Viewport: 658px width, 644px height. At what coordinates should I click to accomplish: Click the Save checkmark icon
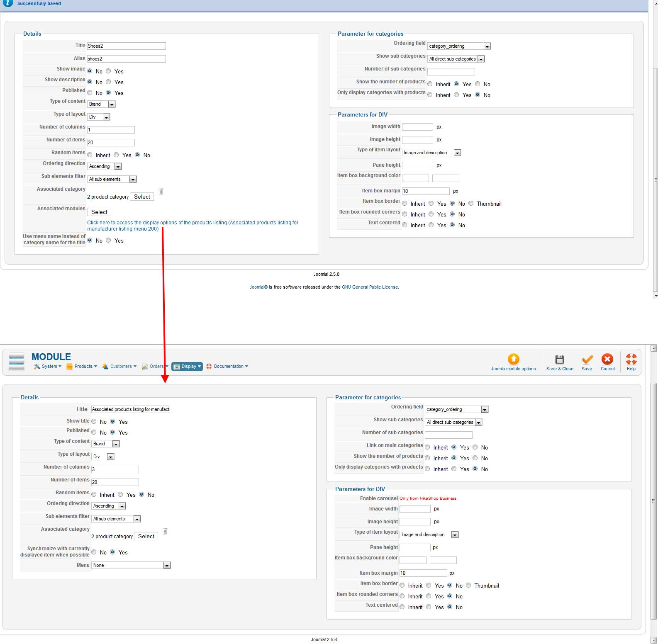[x=587, y=360]
